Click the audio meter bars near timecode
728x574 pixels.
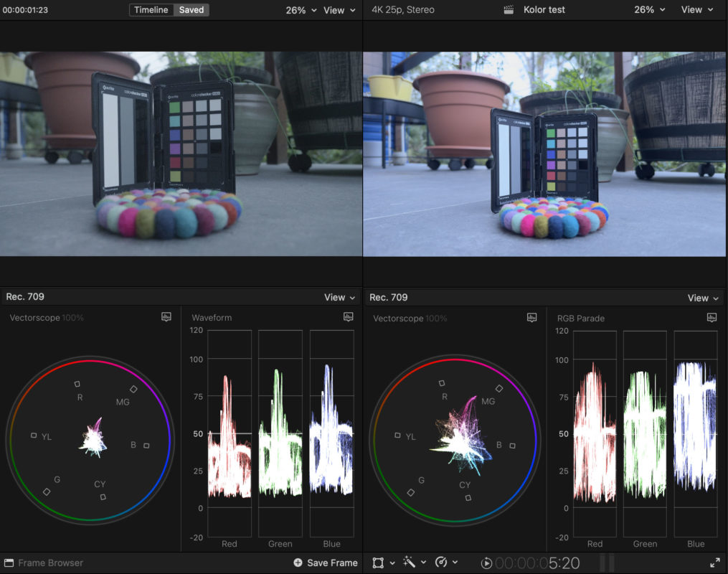(x=608, y=563)
